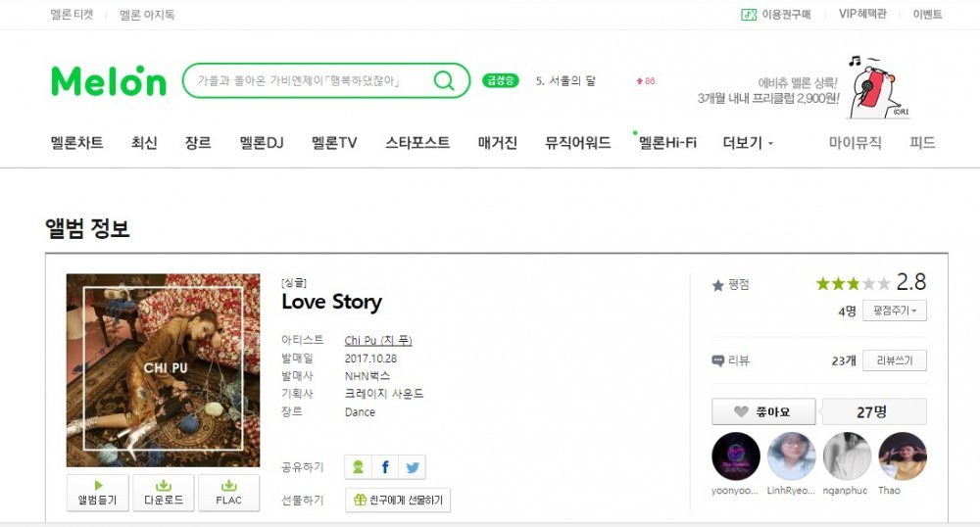Image resolution: width=980 pixels, height=527 pixels.
Task: Share album via Facebook icon
Action: (x=385, y=467)
